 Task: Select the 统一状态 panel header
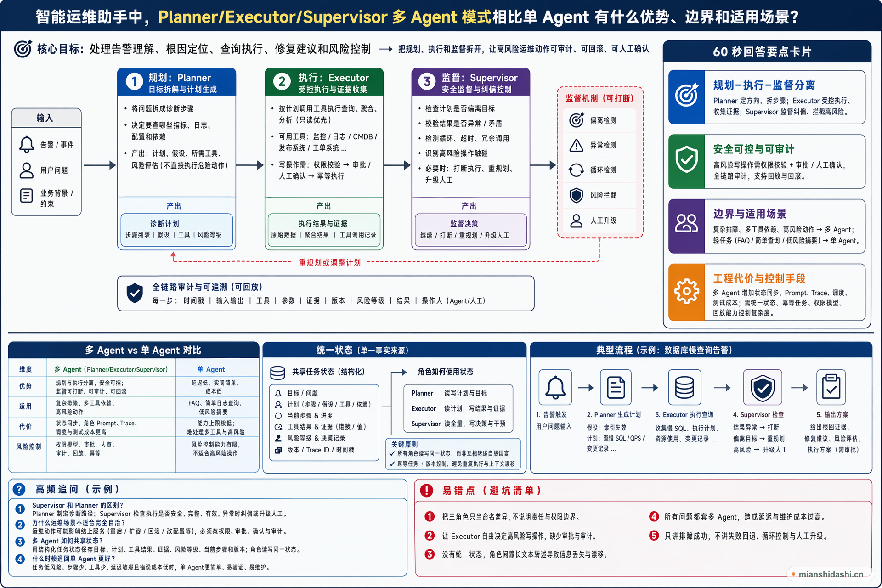(x=395, y=350)
